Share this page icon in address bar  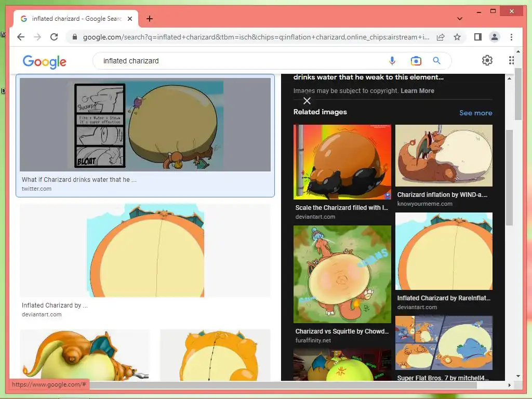coord(441,37)
